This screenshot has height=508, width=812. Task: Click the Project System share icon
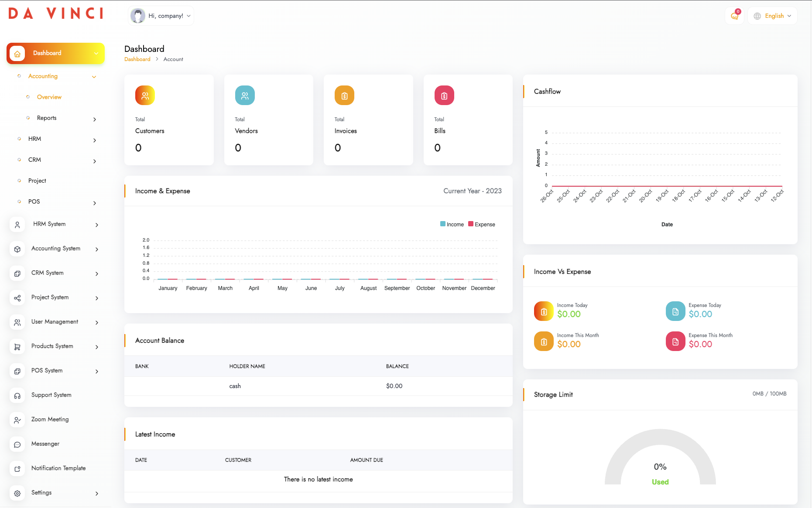[17, 298]
